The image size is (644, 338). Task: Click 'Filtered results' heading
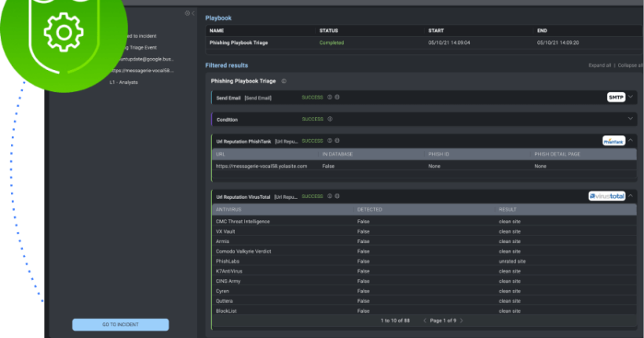226,65
